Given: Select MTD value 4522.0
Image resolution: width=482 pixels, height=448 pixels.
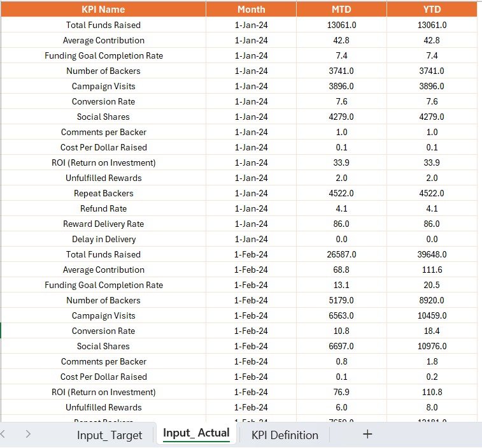Looking at the screenshot, I should click(341, 193).
